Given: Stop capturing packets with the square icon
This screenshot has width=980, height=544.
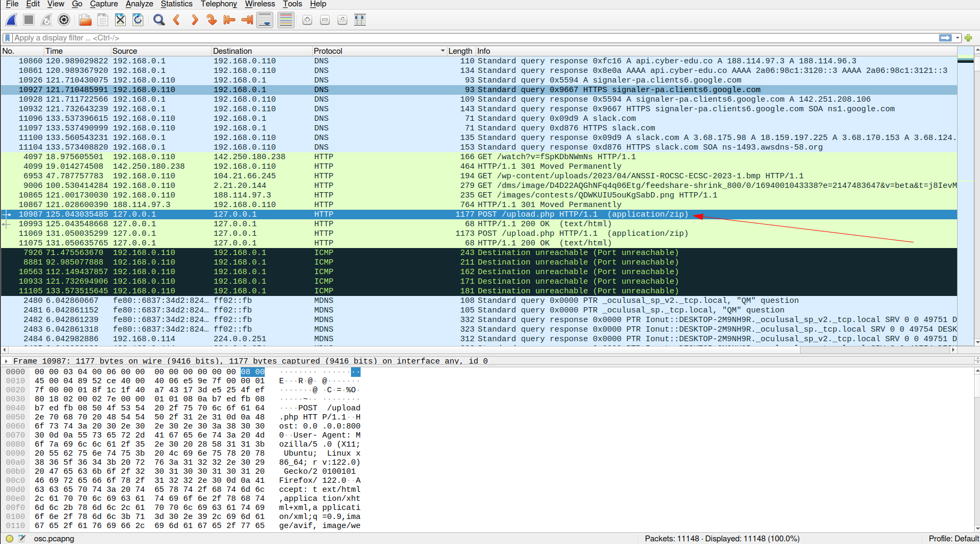Looking at the screenshot, I should [x=29, y=20].
